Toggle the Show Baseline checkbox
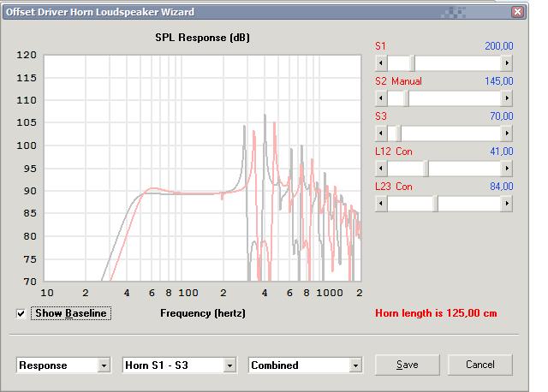Screen dimensions: 548x392 point(21,313)
